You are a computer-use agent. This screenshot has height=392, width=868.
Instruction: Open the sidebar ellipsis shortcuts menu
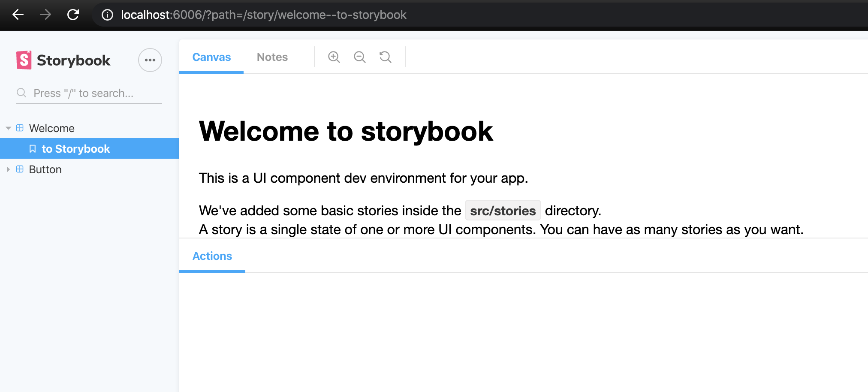pyautogui.click(x=150, y=60)
